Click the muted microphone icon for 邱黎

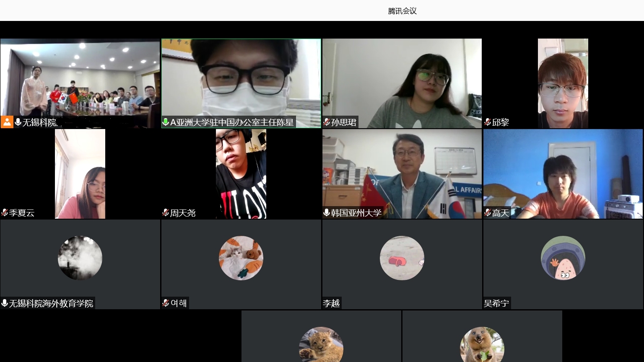click(x=488, y=122)
